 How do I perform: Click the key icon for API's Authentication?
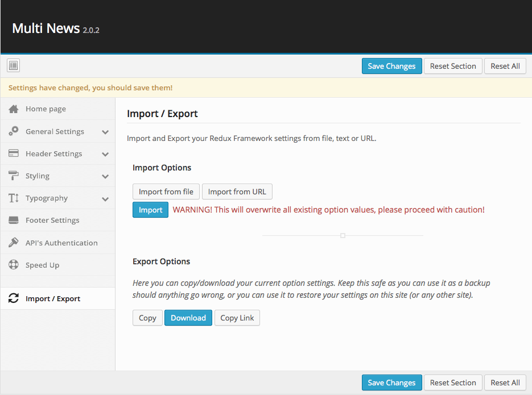[x=14, y=243]
